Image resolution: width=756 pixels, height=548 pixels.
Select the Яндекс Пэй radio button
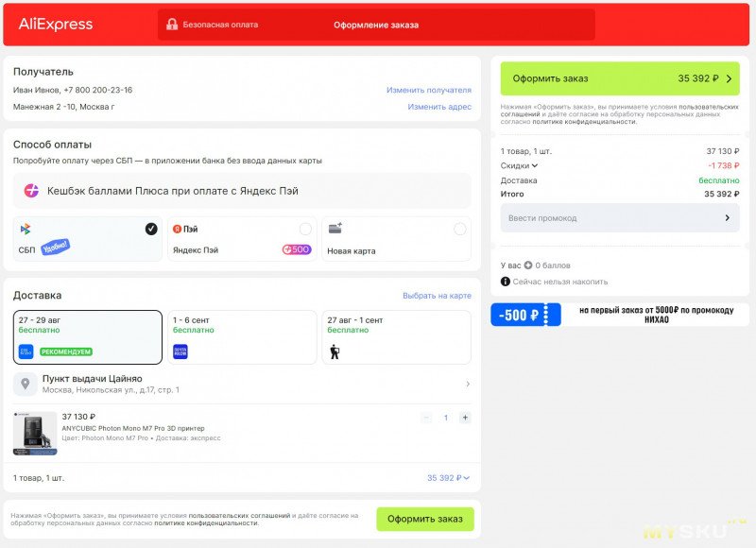tap(305, 229)
